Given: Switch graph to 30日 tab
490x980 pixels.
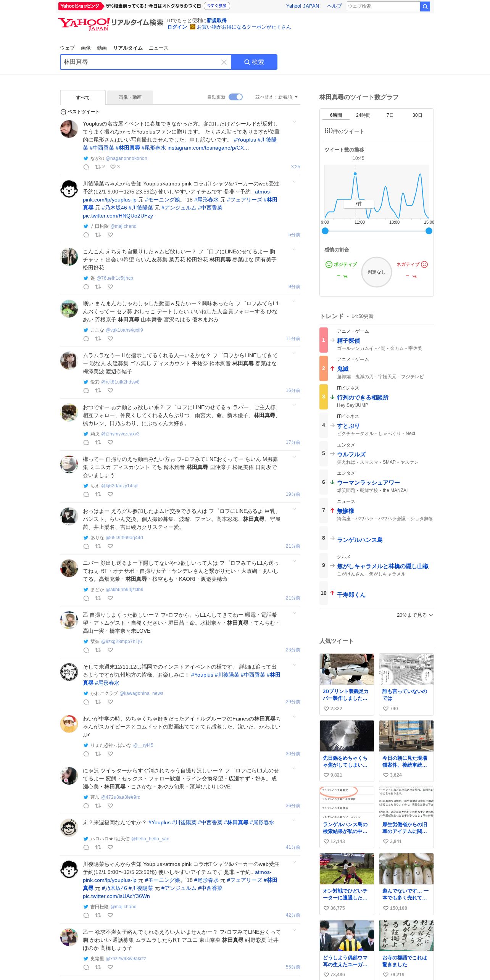Looking at the screenshot, I should 417,115.
